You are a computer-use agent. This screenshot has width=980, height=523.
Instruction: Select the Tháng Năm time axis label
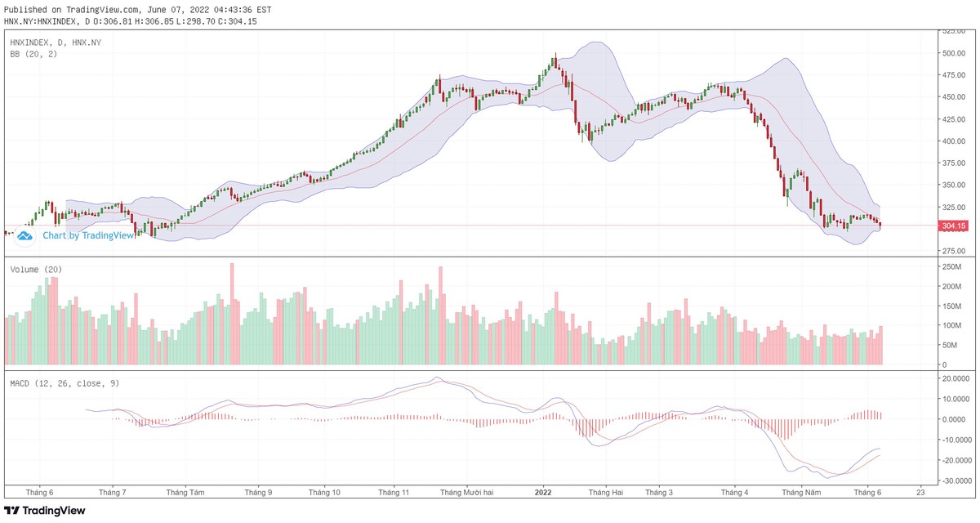pyautogui.click(x=801, y=493)
